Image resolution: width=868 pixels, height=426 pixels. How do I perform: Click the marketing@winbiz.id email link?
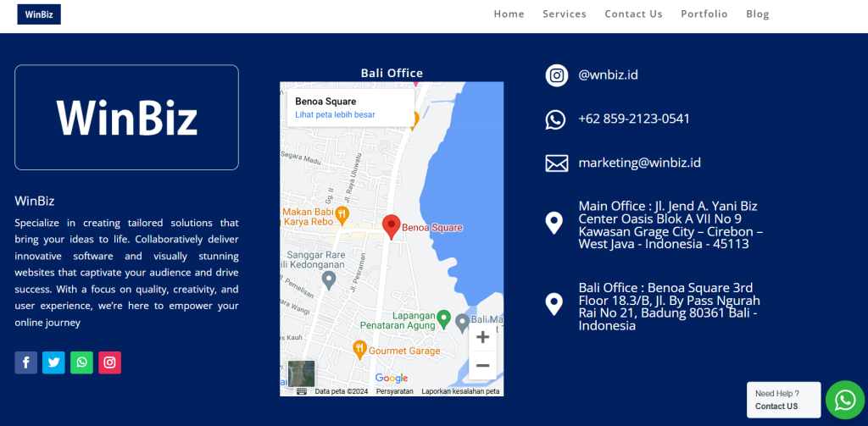[639, 163]
